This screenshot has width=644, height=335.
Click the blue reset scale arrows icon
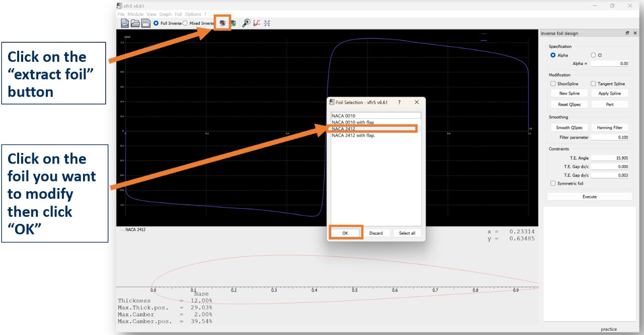click(x=267, y=23)
